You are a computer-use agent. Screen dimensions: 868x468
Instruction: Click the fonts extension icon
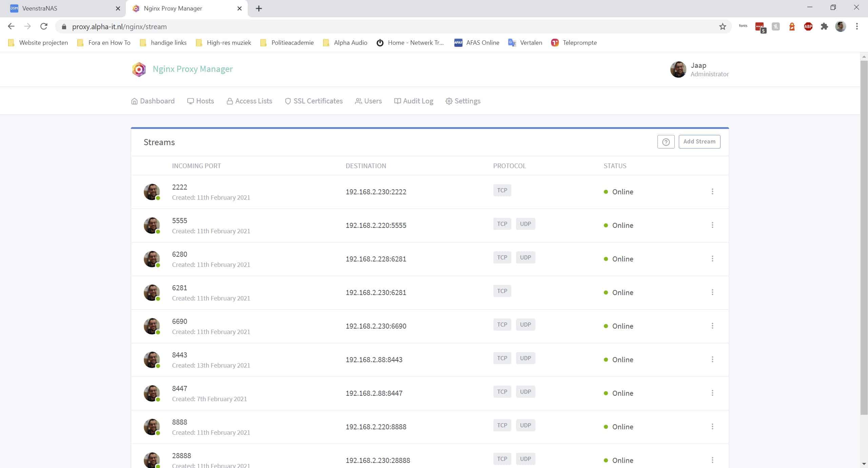743,26
